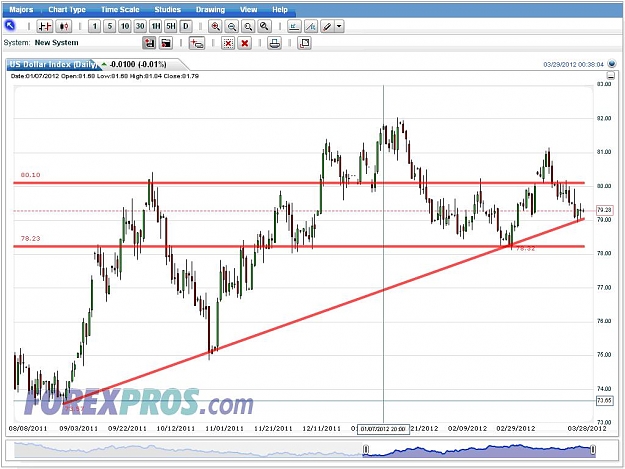The width and height of the screenshot is (625, 469).
Task: Click the 02/29/2012 date axis label
Action: click(x=516, y=429)
